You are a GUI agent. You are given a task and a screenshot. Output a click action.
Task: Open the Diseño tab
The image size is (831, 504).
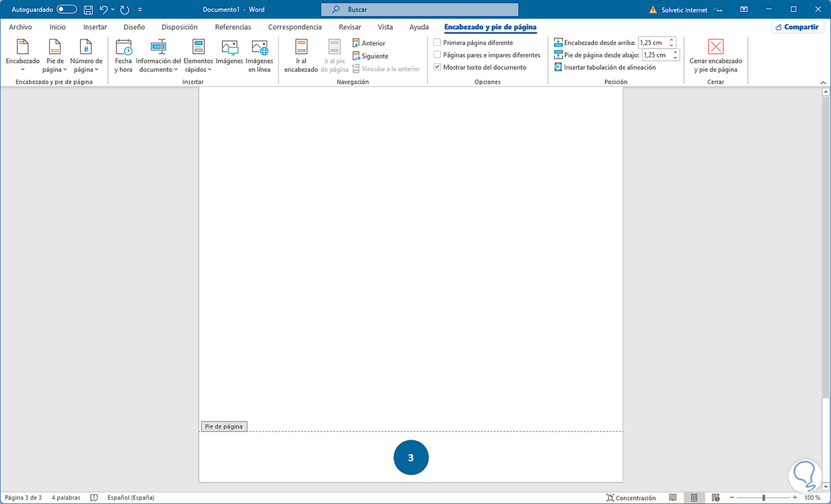(x=134, y=27)
